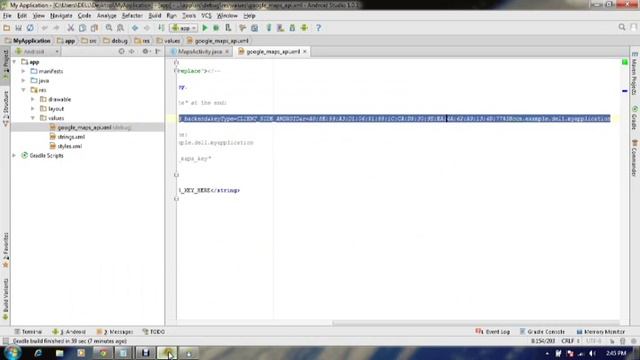Open the Messages tool window

pyautogui.click(x=115, y=332)
